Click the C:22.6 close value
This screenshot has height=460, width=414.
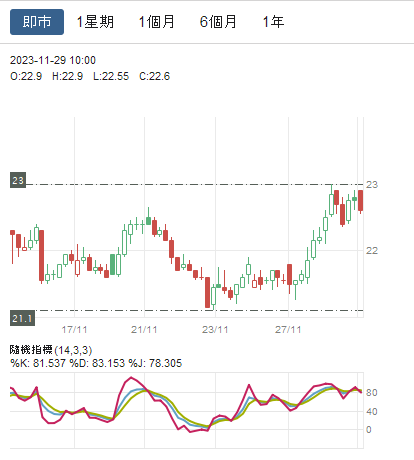155,76
